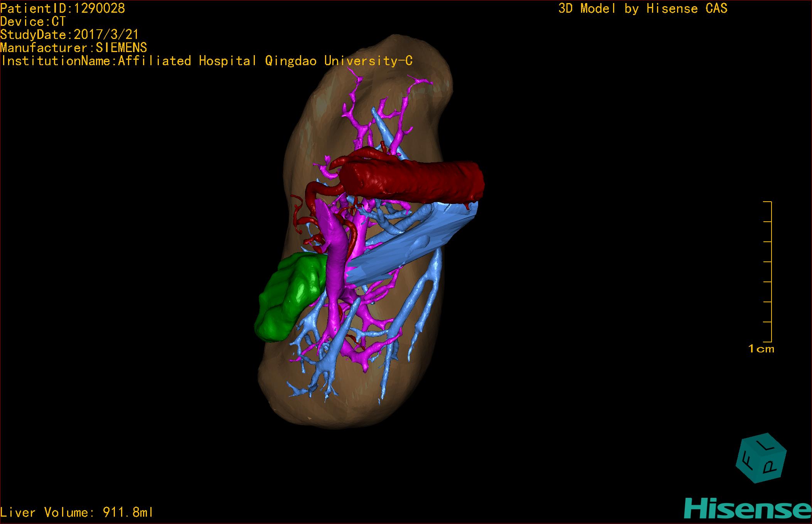This screenshot has height=524, width=812.
Task: Click the 1cm scale label text
Action: [x=761, y=349]
